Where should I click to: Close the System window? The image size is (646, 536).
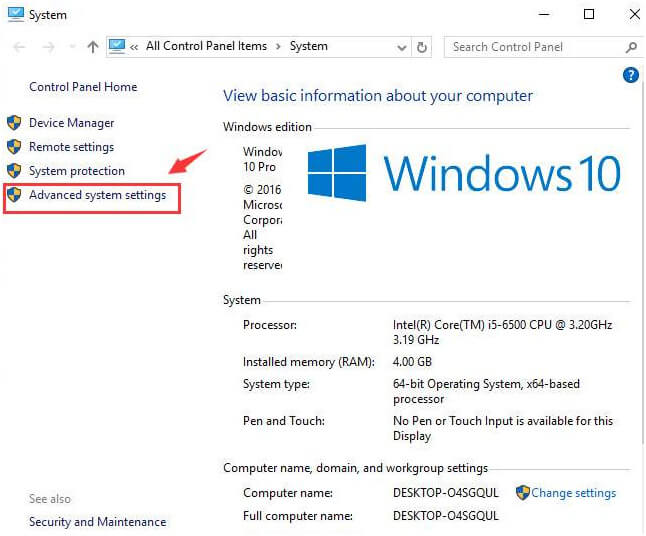[634, 14]
